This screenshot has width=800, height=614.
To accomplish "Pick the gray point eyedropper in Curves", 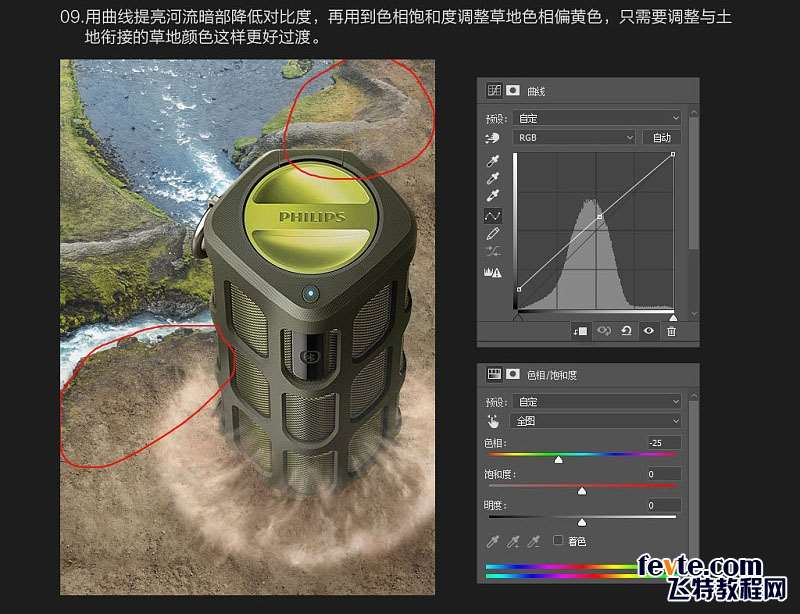I will click(x=492, y=179).
